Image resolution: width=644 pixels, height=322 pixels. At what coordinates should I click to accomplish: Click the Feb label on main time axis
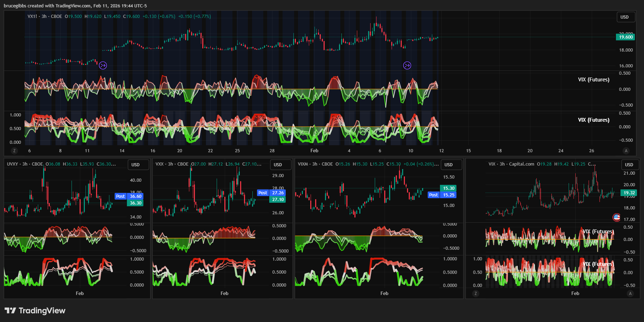(314, 151)
